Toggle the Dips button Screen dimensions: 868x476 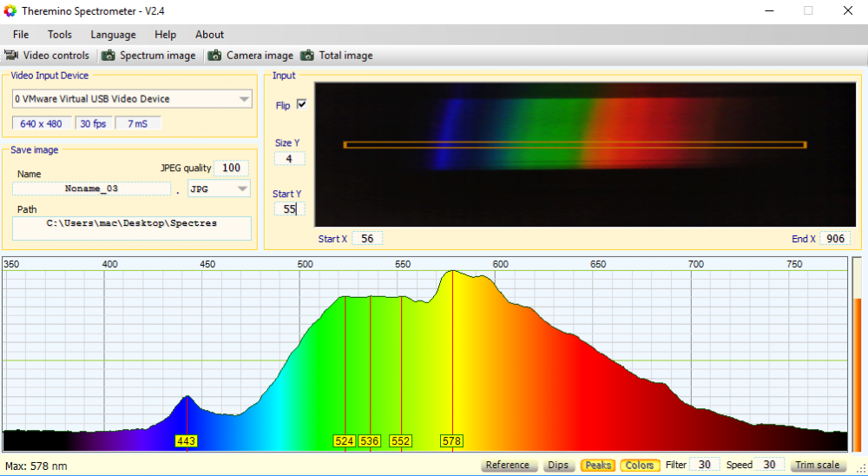coord(558,466)
